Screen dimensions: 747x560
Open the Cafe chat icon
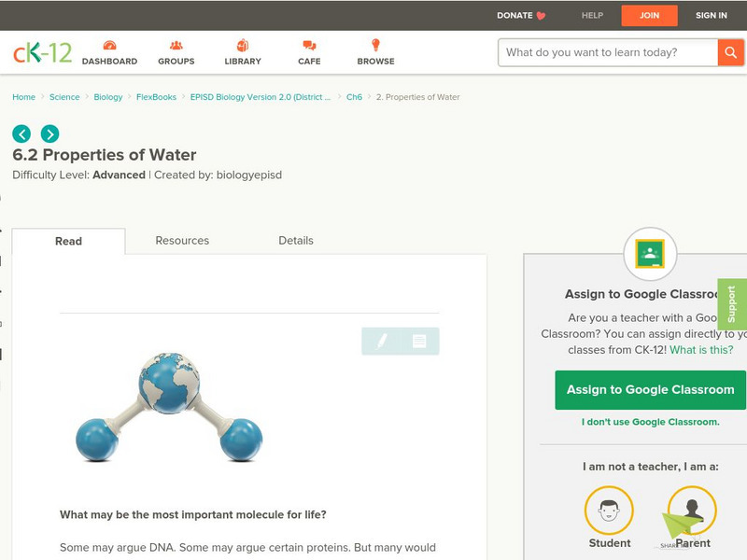click(x=309, y=47)
